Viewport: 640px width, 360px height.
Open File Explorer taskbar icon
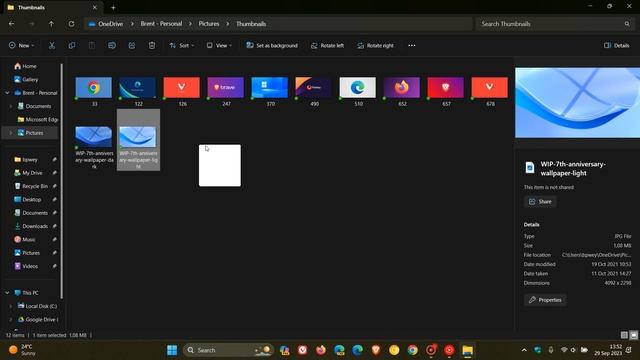point(467,350)
